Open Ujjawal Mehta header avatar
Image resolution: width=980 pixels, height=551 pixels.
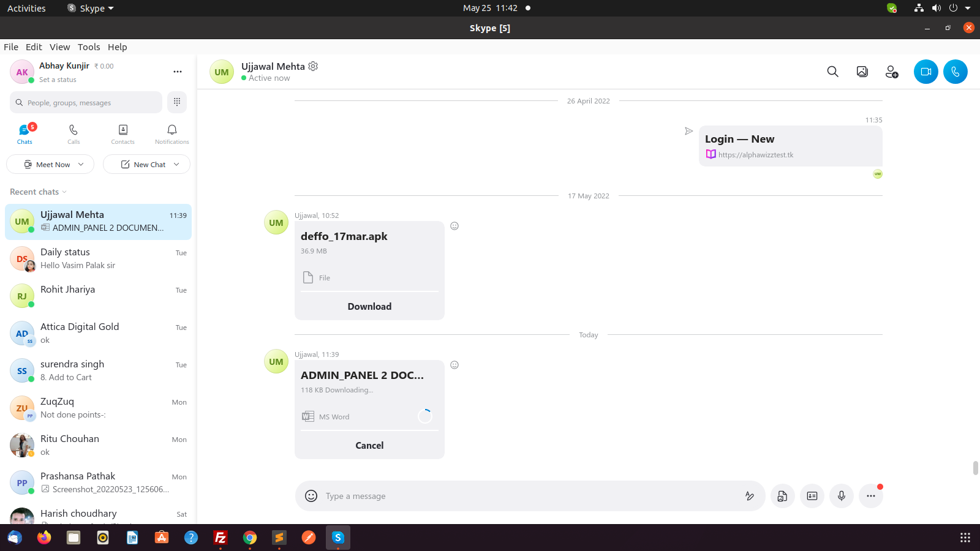(x=222, y=72)
